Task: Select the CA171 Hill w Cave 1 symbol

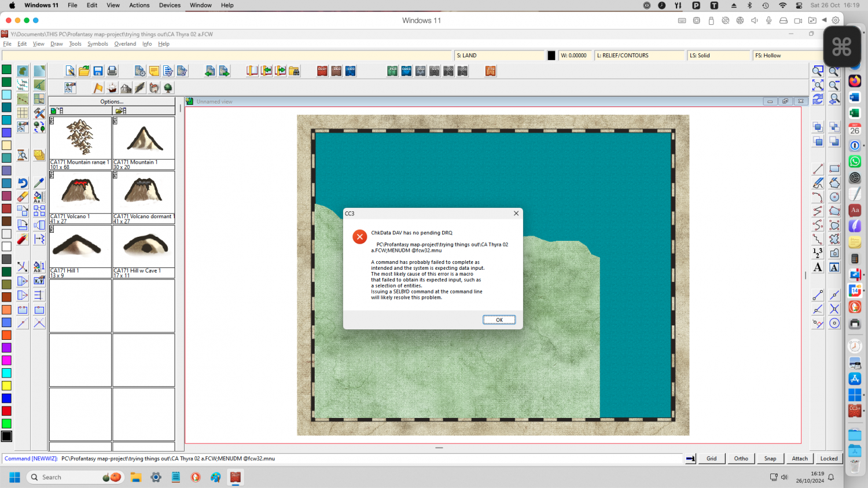Action: click(x=144, y=252)
